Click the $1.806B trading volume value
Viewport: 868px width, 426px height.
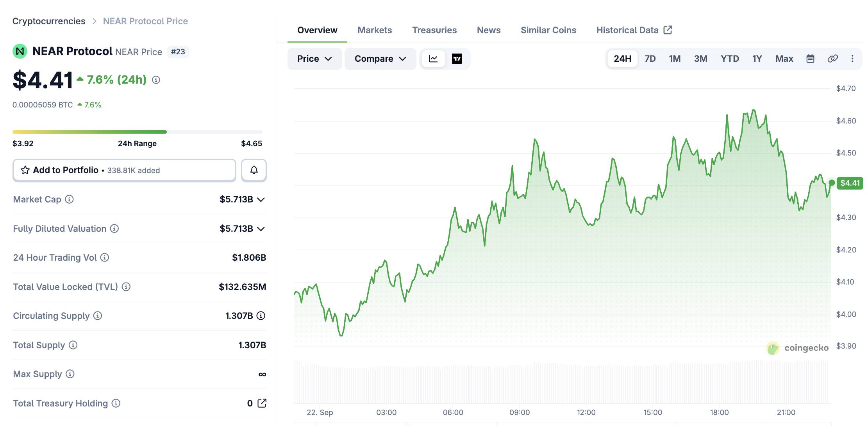(249, 258)
